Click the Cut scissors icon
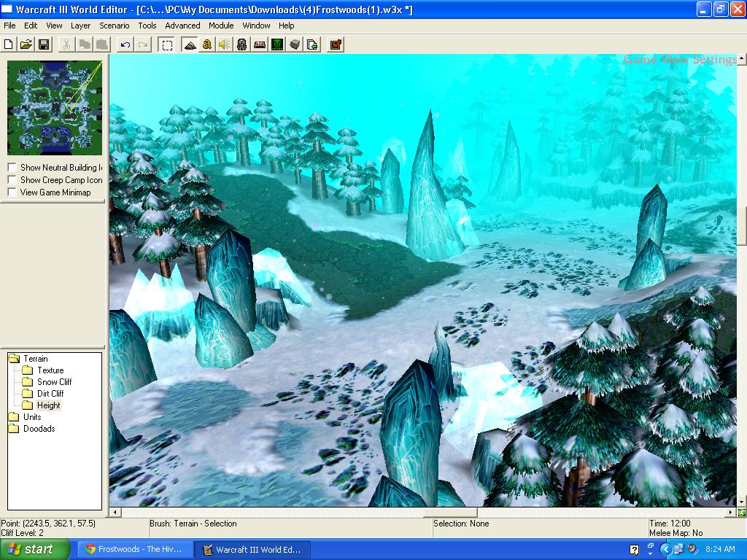Viewport: 747px width, 560px height. click(66, 44)
